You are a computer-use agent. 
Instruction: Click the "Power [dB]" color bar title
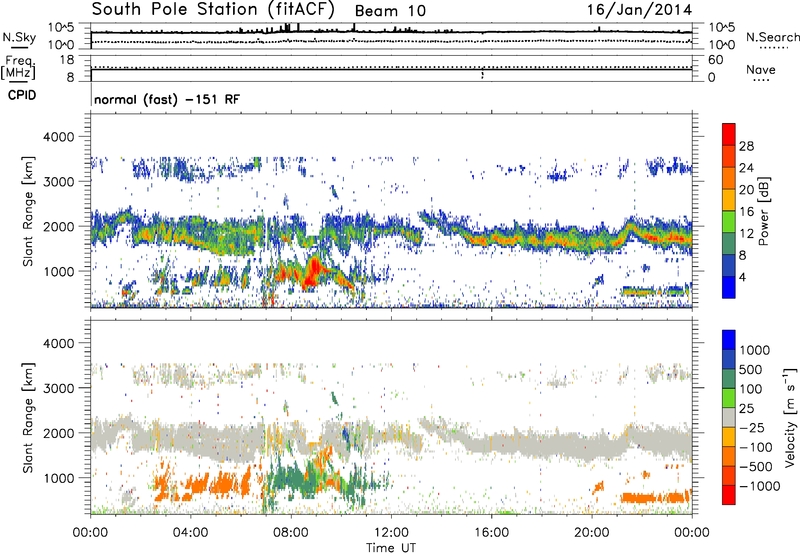tap(763, 211)
